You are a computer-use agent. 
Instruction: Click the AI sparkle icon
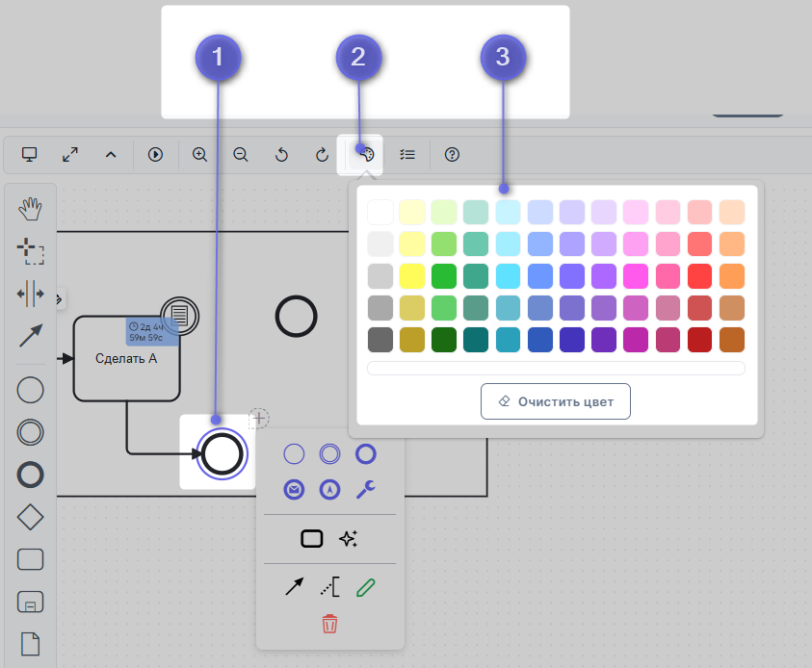click(x=349, y=539)
